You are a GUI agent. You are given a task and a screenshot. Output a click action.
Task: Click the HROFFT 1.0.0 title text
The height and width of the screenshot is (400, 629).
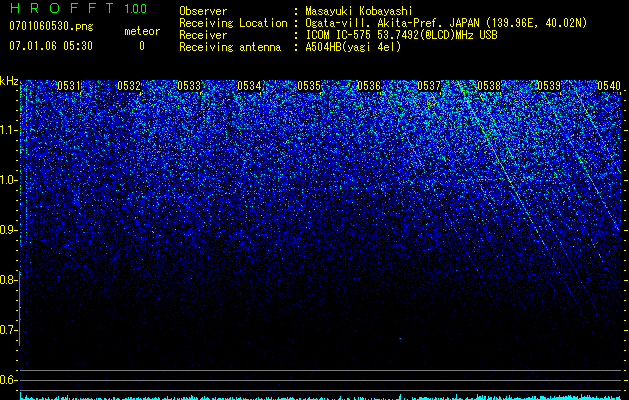(78, 8)
